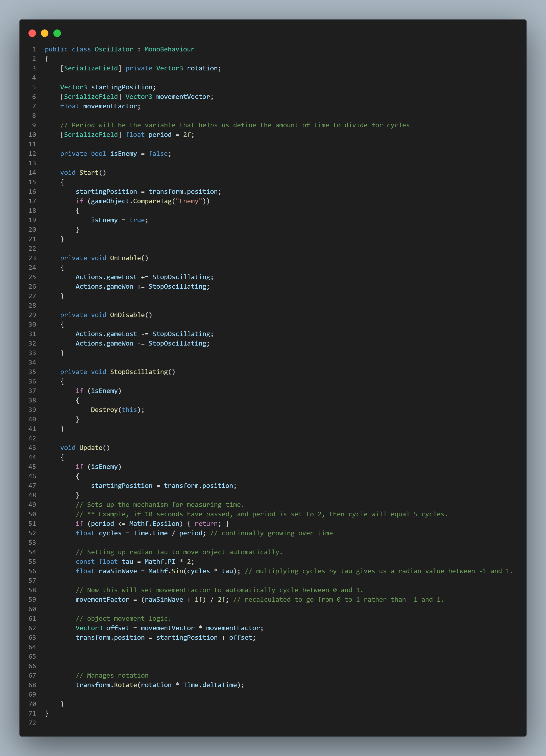Click 'Actions.gameWon += StopOscillating;'
The image size is (546, 756).
point(142,286)
